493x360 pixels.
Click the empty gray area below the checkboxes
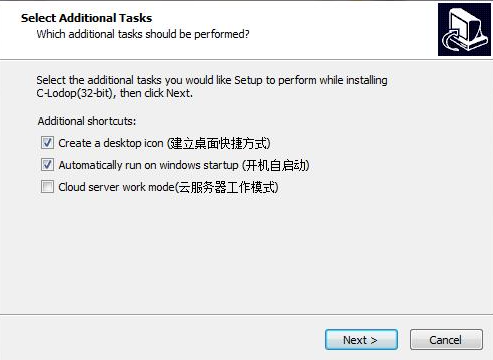coord(246,253)
